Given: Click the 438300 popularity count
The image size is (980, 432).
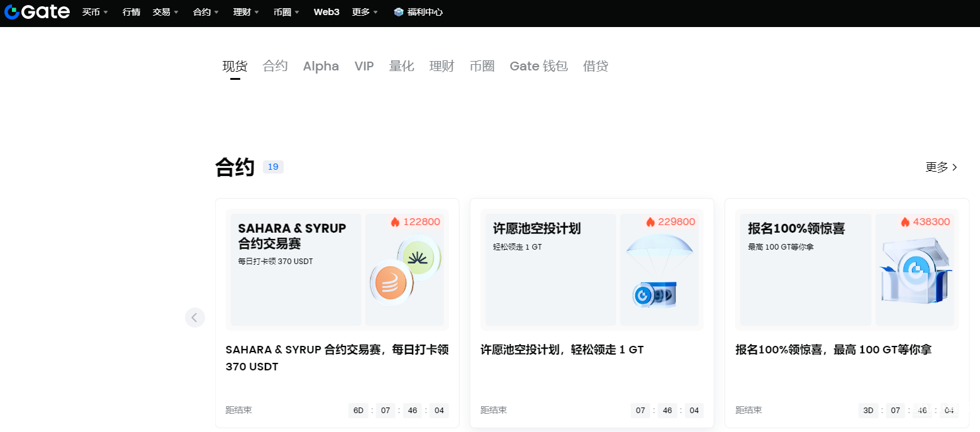Looking at the screenshot, I should pos(932,222).
